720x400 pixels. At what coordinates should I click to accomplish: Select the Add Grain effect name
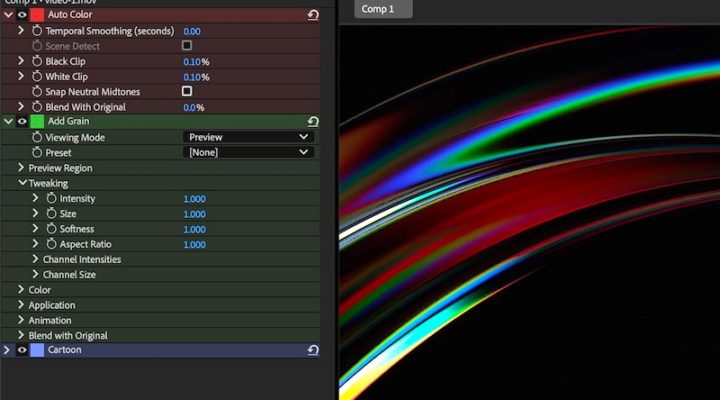point(68,121)
